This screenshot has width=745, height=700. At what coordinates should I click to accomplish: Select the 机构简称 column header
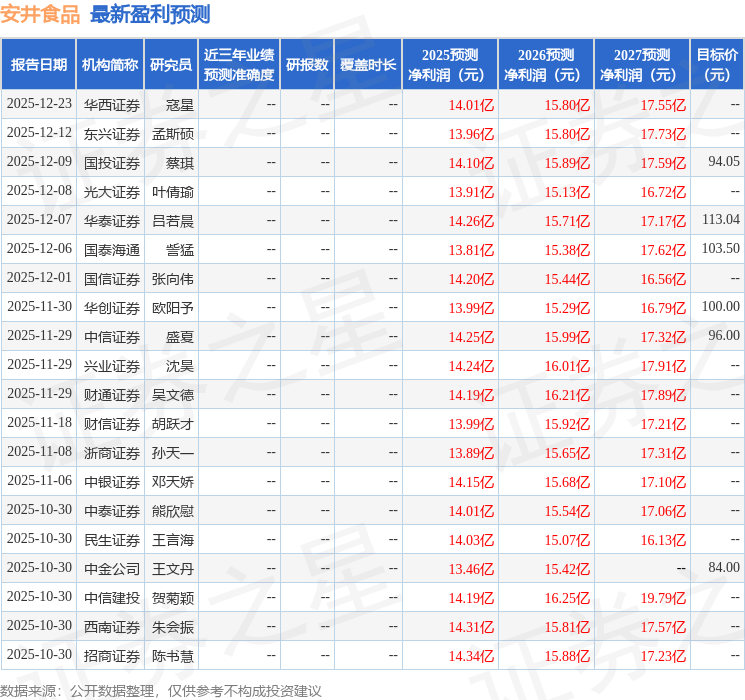110,65
